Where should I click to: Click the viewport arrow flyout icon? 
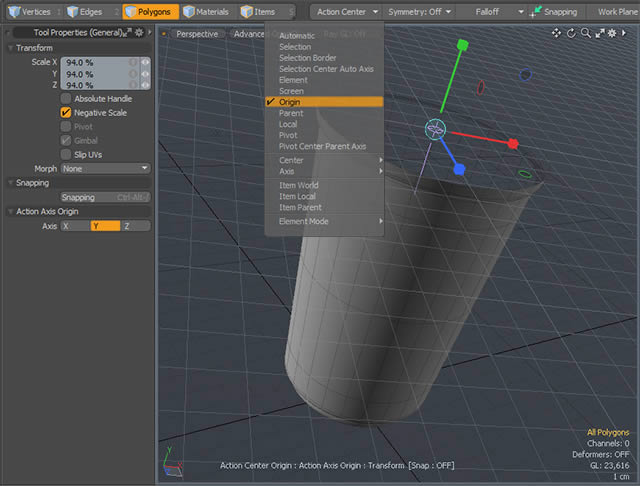pos(624,33)
